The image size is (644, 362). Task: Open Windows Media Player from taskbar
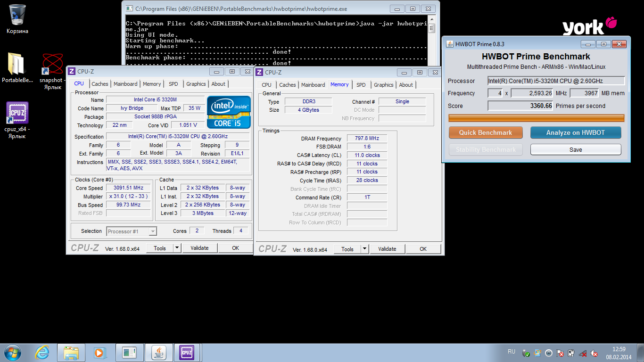tap(99, 353)
